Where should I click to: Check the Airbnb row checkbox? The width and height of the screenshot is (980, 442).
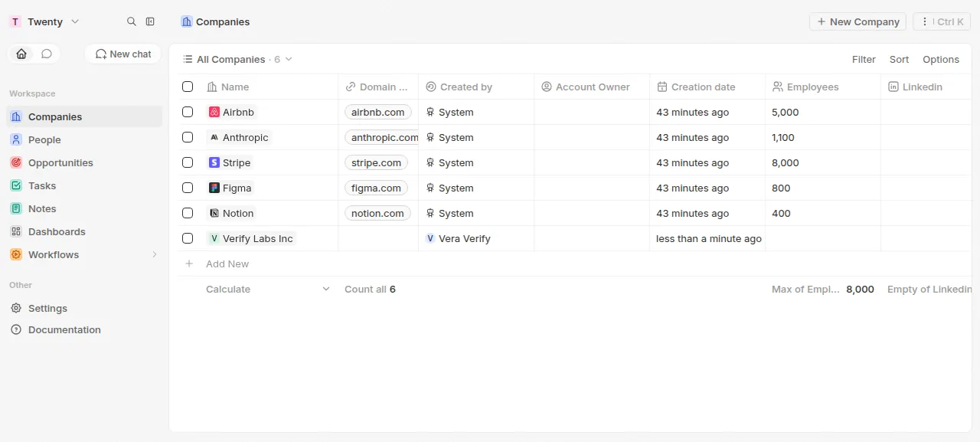(x=188, y=112)
